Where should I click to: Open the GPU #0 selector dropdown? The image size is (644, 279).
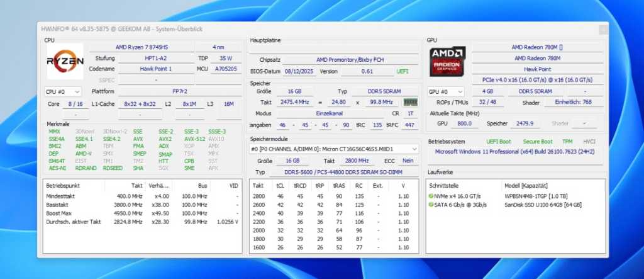coord(446,91)
